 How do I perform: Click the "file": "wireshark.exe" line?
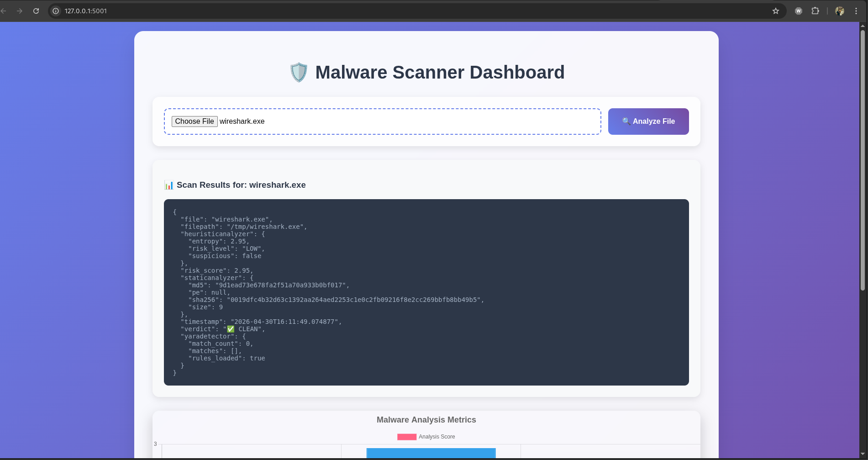pos(226,219)
